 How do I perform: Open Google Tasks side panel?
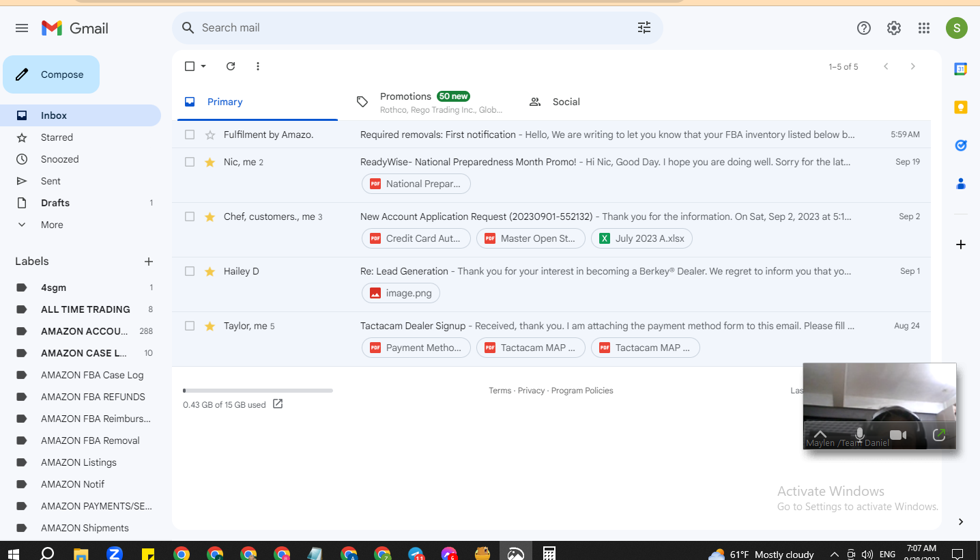[961, 145]
